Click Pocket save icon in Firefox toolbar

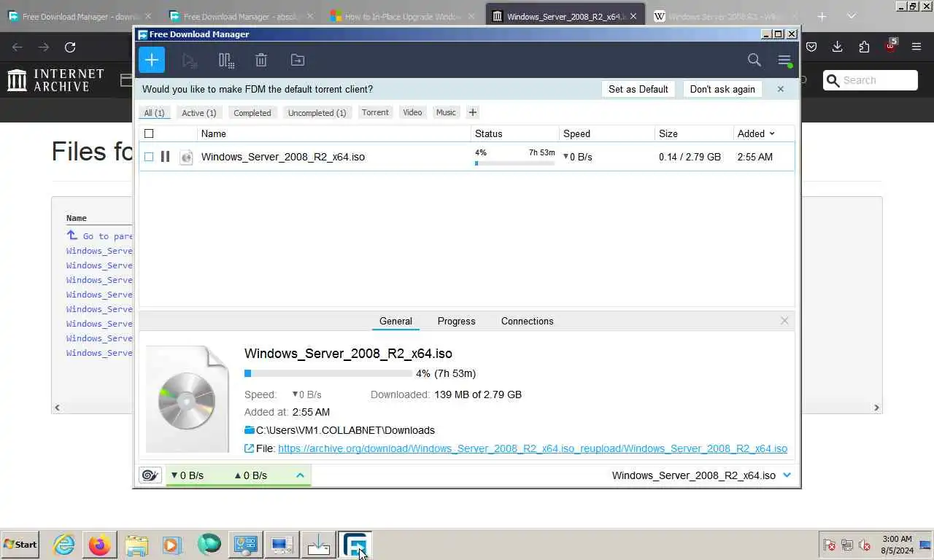811,47
